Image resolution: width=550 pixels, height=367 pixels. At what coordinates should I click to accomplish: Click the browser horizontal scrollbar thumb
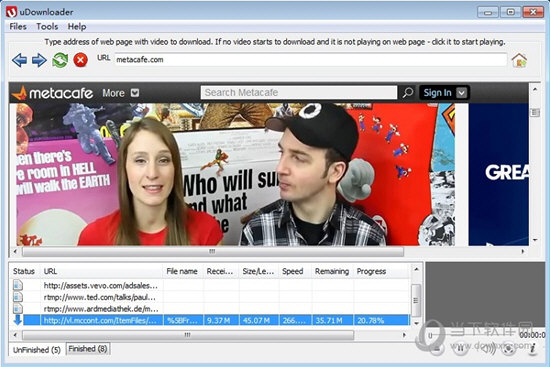click(x=213, y=251)
